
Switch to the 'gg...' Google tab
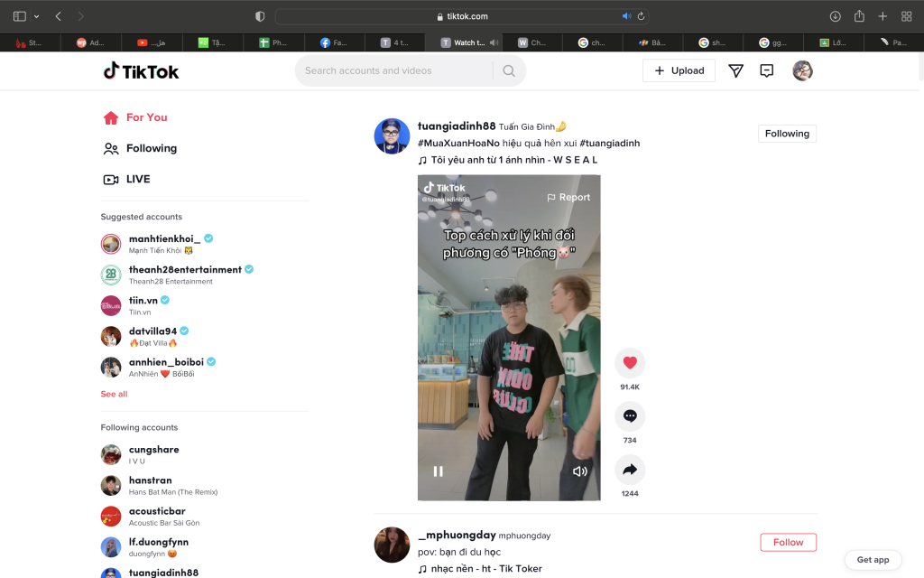point(772,42)
